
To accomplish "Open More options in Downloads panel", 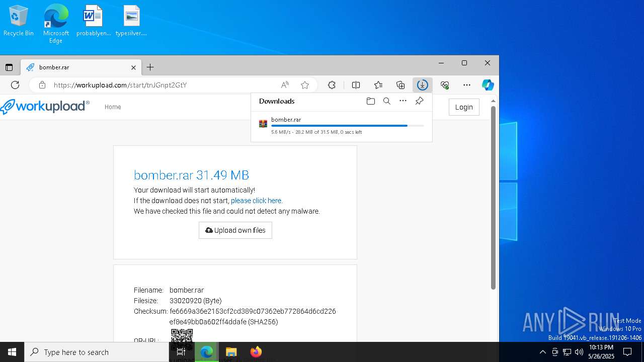I will [403, 101].
